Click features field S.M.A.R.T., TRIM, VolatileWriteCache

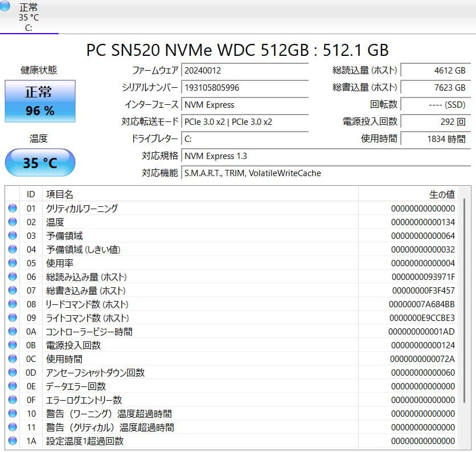pyautogui.click(x=326, y=173)
